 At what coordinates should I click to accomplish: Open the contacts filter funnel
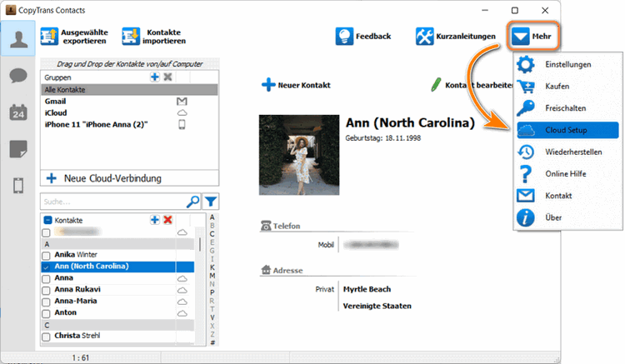pos(211,202)
